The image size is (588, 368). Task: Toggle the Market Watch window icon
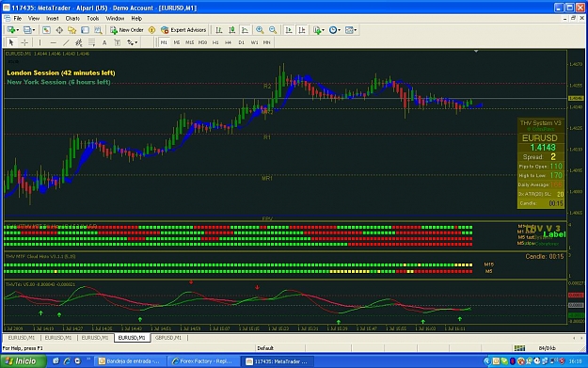point(46,30)
